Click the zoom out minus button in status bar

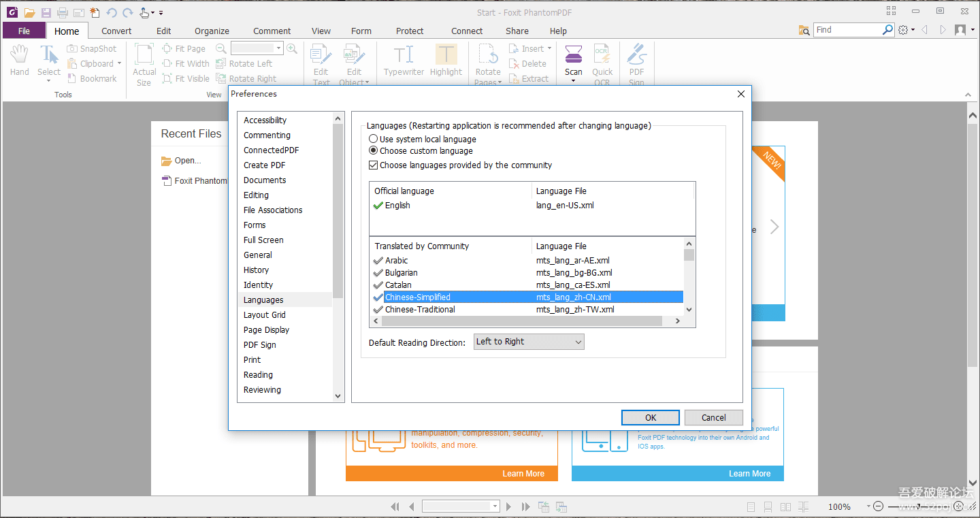pyautogui.click(x=878, y=506)
